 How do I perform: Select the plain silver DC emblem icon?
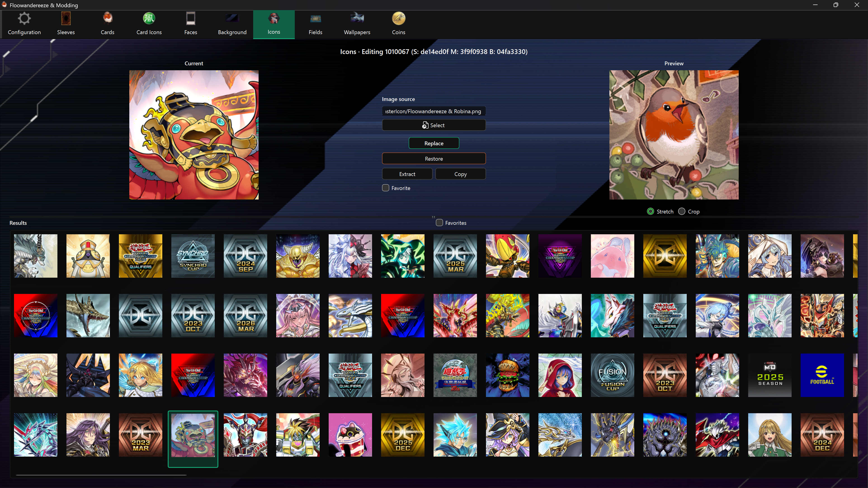(141, 316)
